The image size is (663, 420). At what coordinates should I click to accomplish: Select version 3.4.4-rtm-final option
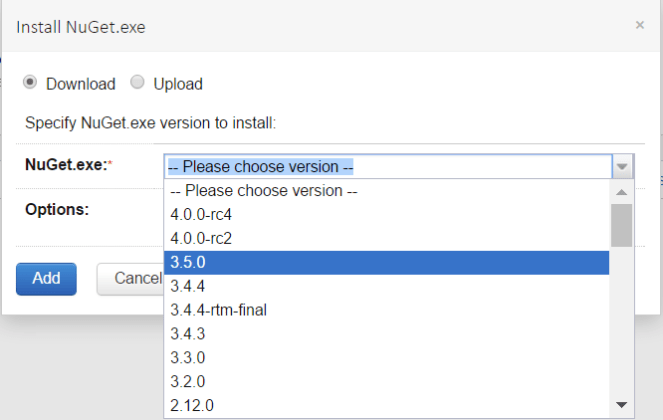tap(218, 310)
